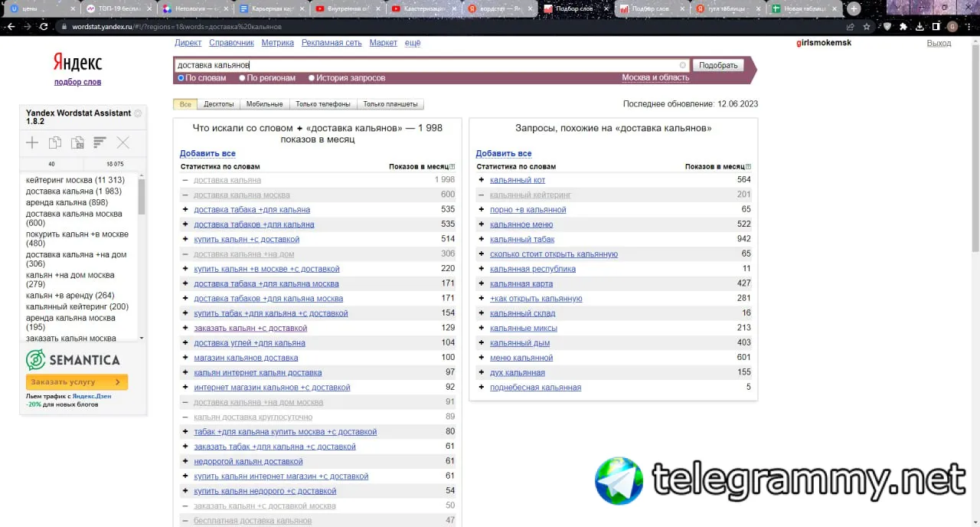The image size is (980, 527).
Task: Switch to the "Только планшеты" tab
Action: pyautogui.click(x=390, y=104)
